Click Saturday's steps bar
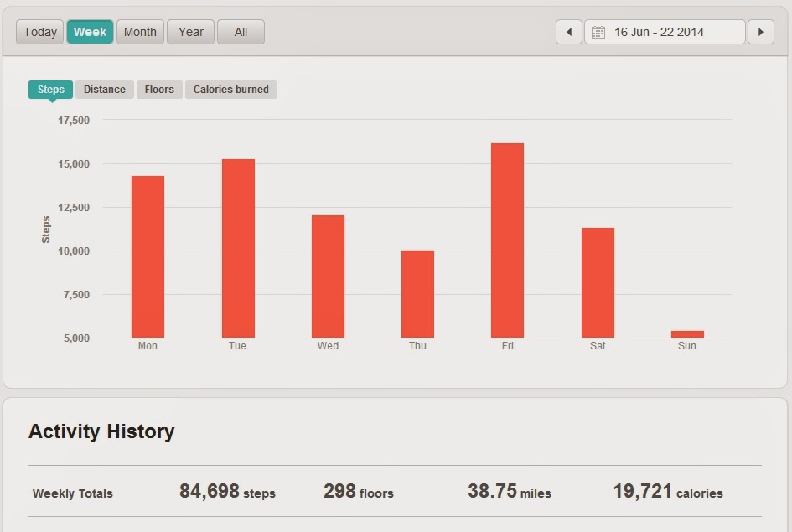 tap(598, 282)
